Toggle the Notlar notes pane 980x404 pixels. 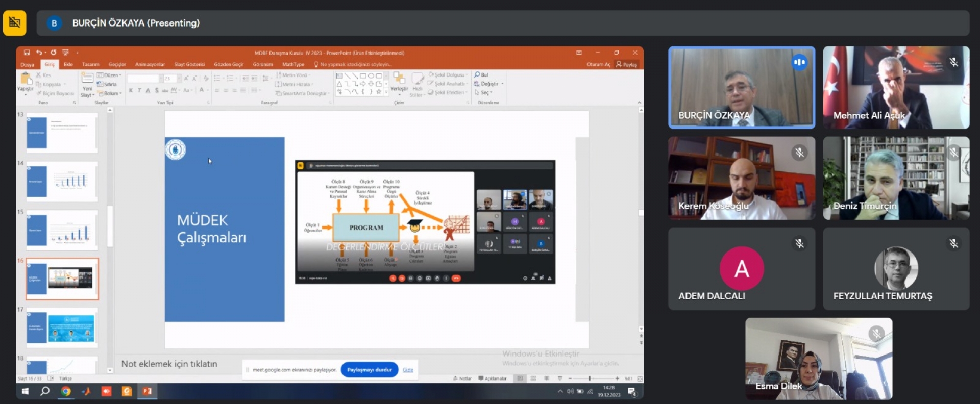pyautogui.click(x=462, y=378)
